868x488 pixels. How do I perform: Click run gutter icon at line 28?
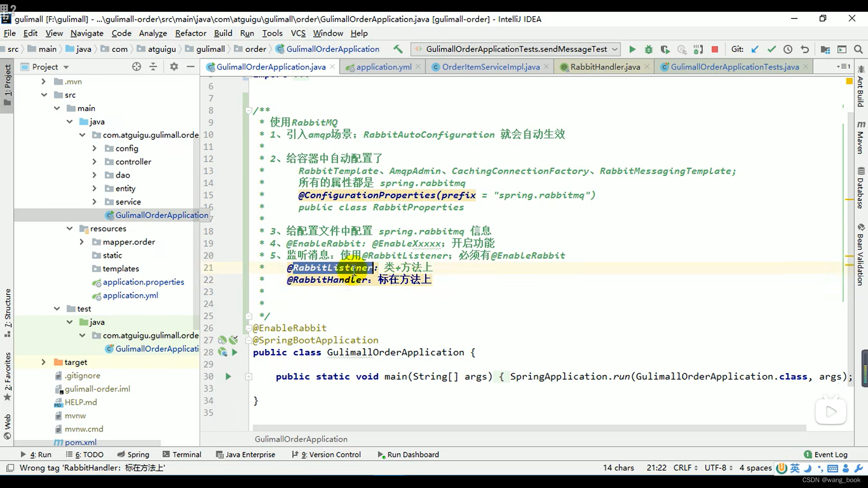(235, 352)
